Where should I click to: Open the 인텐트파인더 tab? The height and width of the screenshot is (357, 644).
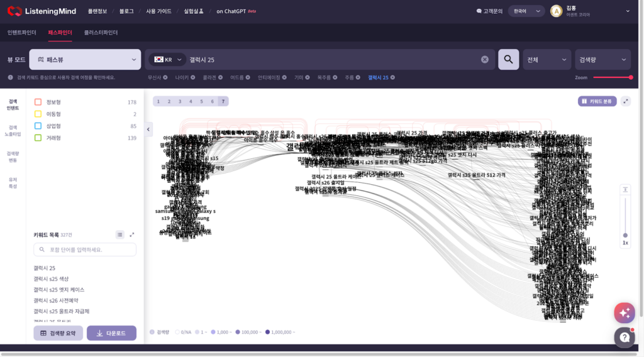(22, 32)
